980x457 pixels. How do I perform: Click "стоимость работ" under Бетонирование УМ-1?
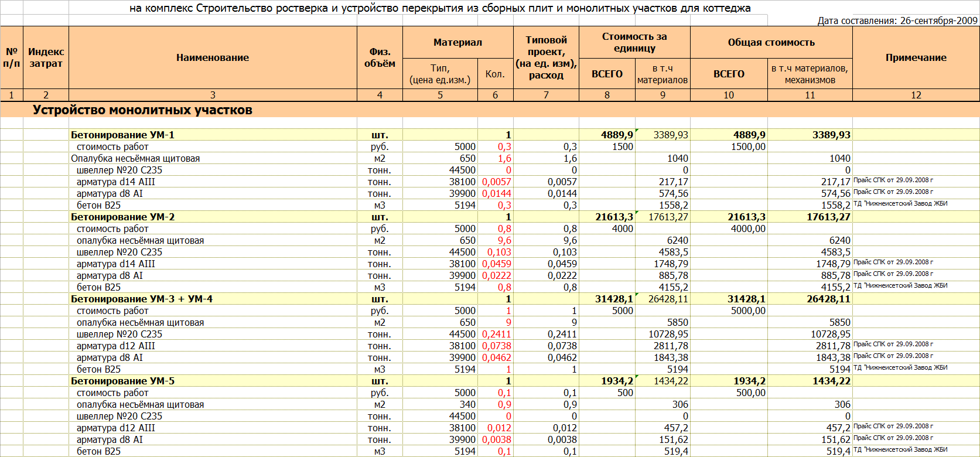coord(112,146)
